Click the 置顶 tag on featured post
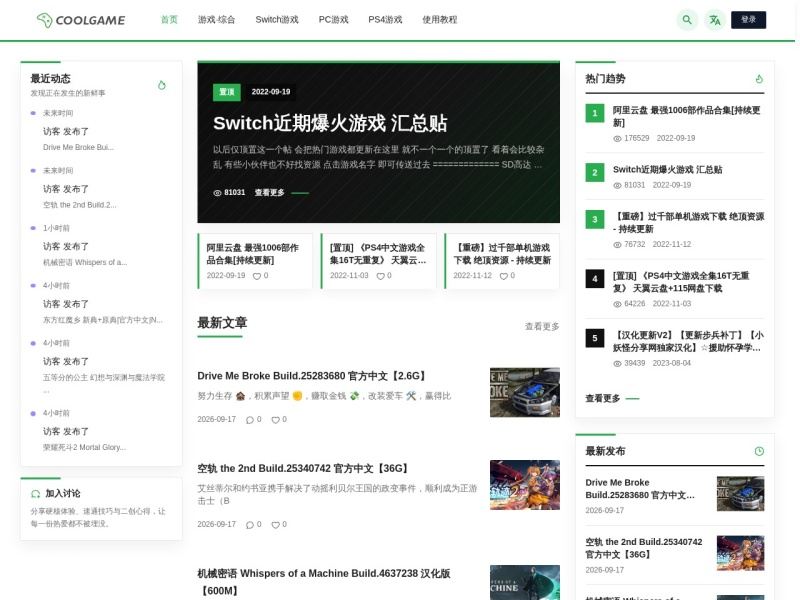This screenshot has width=800, height=600. tap(227, 92)
